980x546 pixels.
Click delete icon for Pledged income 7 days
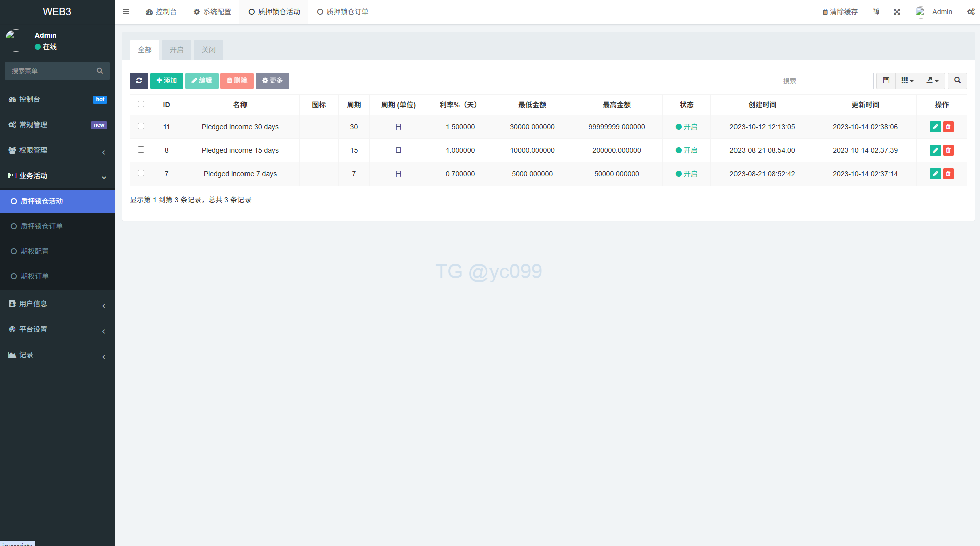point(948,174)
